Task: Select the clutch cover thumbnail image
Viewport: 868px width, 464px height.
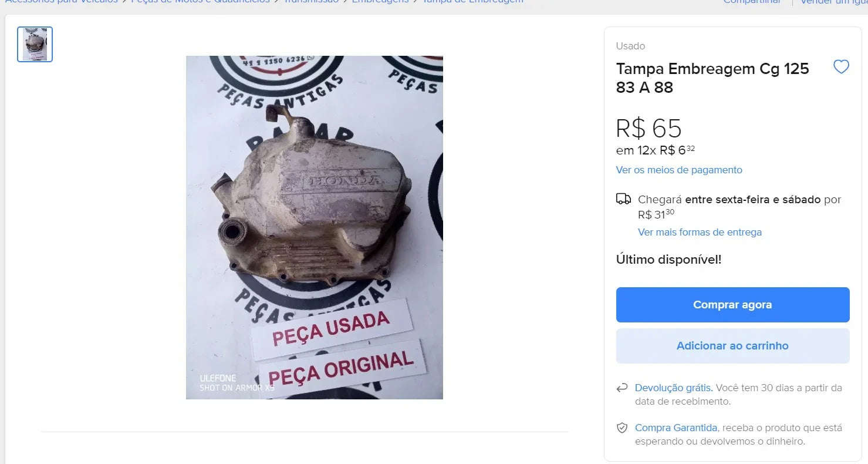Action: (35, 44)
